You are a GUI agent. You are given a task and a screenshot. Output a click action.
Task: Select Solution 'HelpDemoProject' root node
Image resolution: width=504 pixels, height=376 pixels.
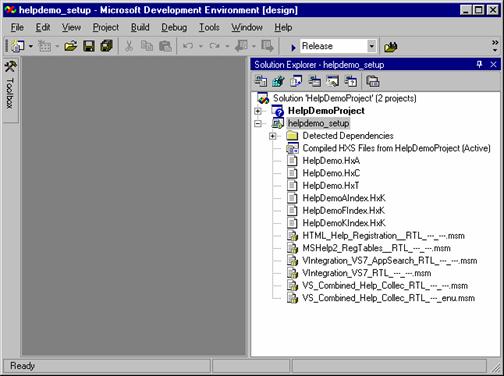[345, 98]
